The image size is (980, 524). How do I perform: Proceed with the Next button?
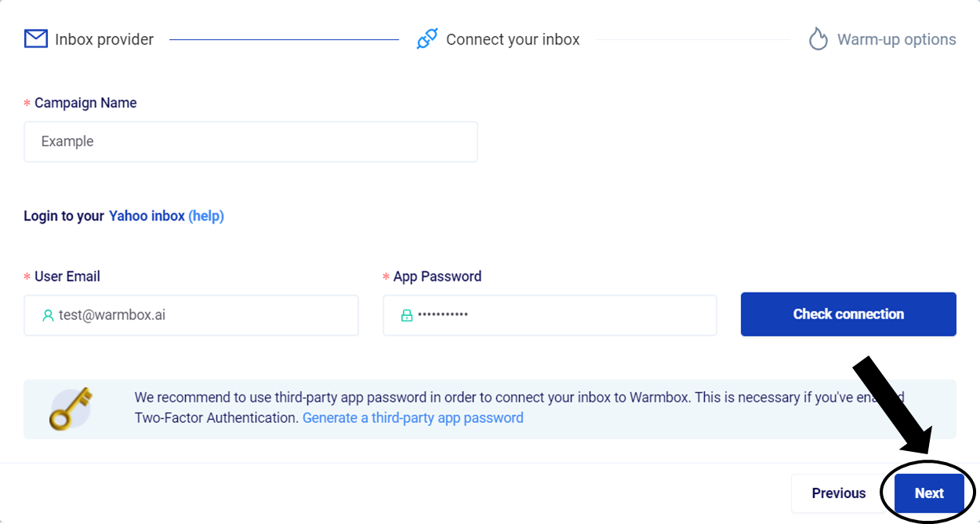[929, 493]
